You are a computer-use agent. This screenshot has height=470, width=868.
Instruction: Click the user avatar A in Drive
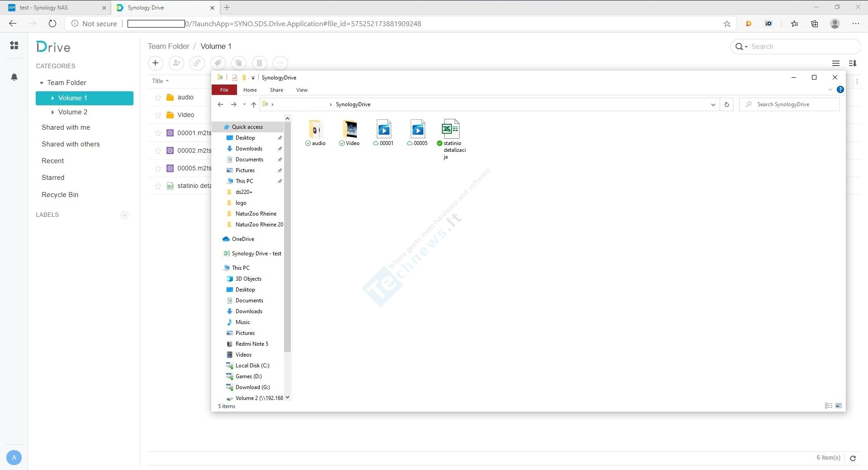click(x=14, y=457)
